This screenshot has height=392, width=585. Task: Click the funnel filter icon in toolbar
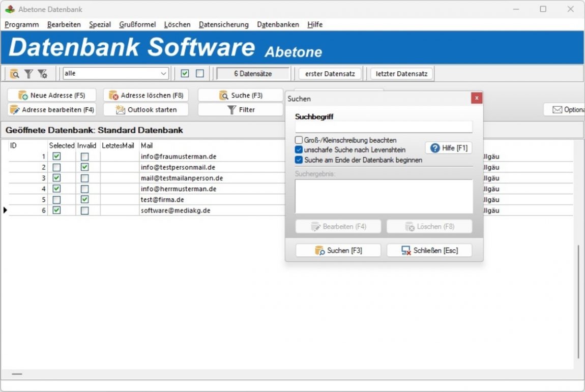click(28, 74)
